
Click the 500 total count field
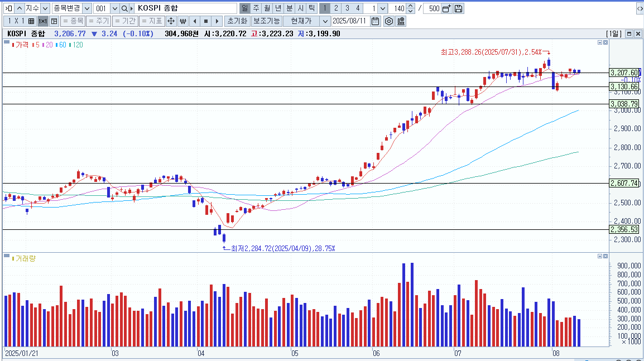click(x=433, y=8)
